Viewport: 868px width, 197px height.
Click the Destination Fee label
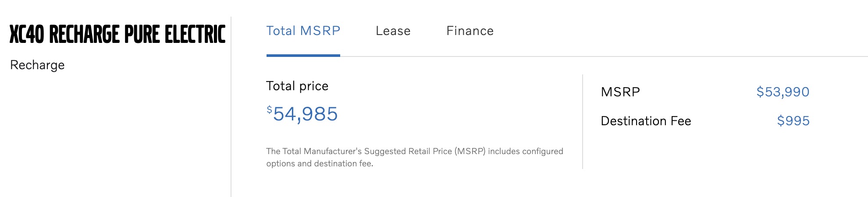point(645,121)
